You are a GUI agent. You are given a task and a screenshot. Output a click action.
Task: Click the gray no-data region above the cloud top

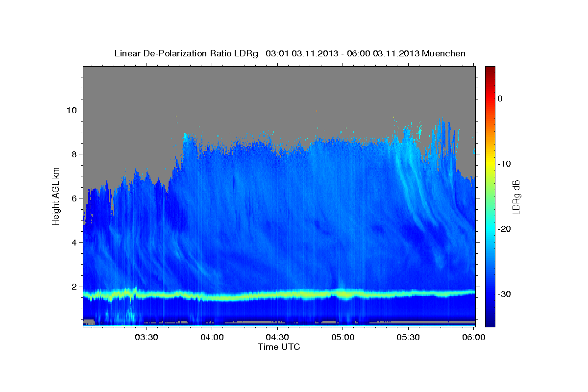279,93
